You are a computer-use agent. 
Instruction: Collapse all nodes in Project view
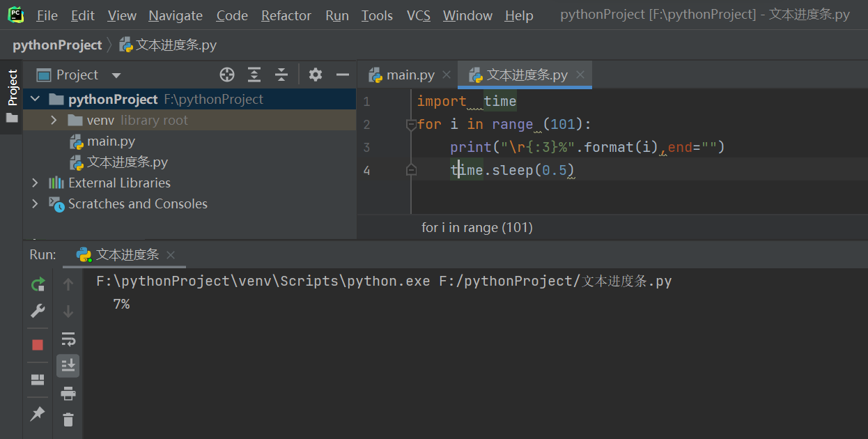[x=281, y=75]
